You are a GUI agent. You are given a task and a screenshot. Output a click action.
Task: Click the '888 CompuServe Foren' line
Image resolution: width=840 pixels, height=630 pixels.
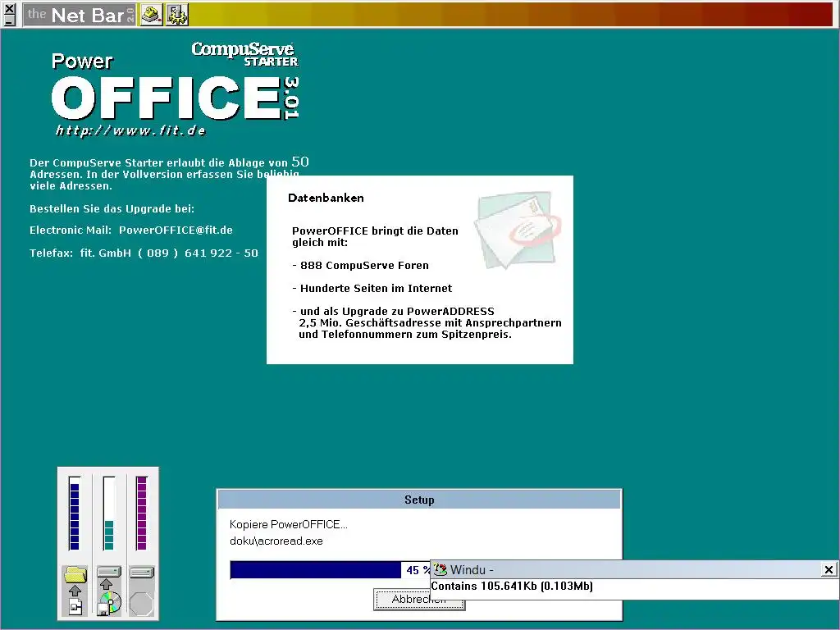click(361, 266)
